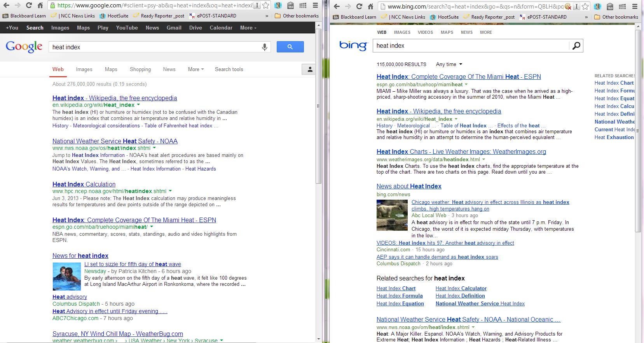644x343 pixels.
Task: Open Chrome menu in the Google window
Action: point(316,5)
